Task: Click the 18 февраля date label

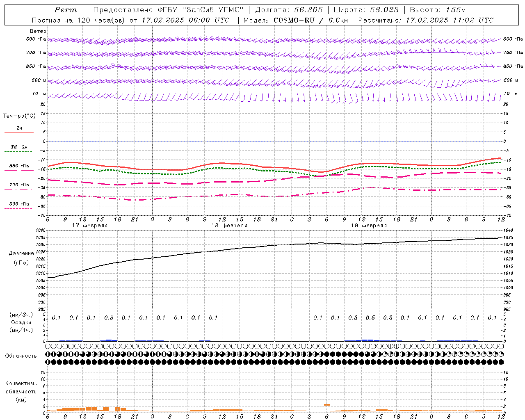Action: pyautogui.click(x=229, y=226)
